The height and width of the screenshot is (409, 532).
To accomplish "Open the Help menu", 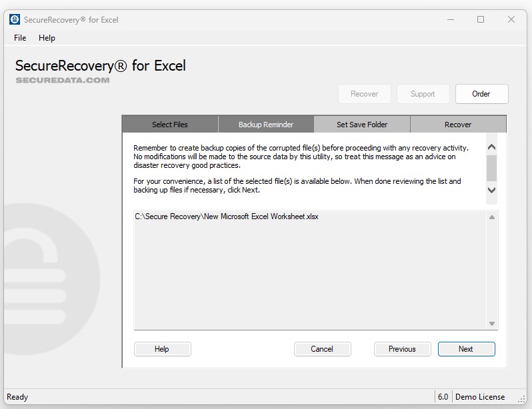I will [x=47, y=38].
